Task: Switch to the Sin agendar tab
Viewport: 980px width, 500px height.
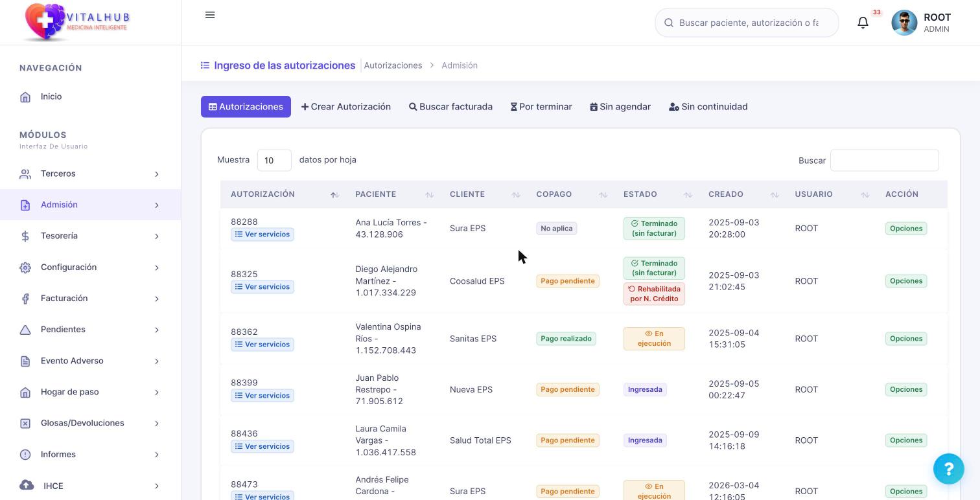Action: pyautogui.click(x=620, y=107)
